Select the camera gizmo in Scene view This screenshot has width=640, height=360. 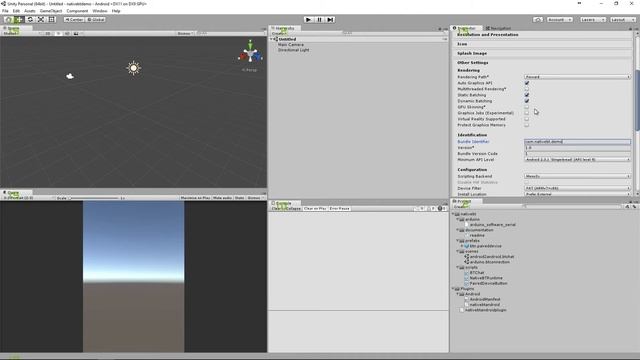tap(70, 76)
